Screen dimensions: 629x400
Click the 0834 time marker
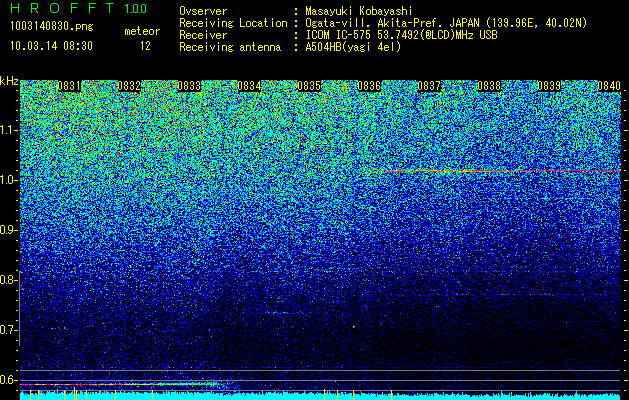click(x=249, y=86)
